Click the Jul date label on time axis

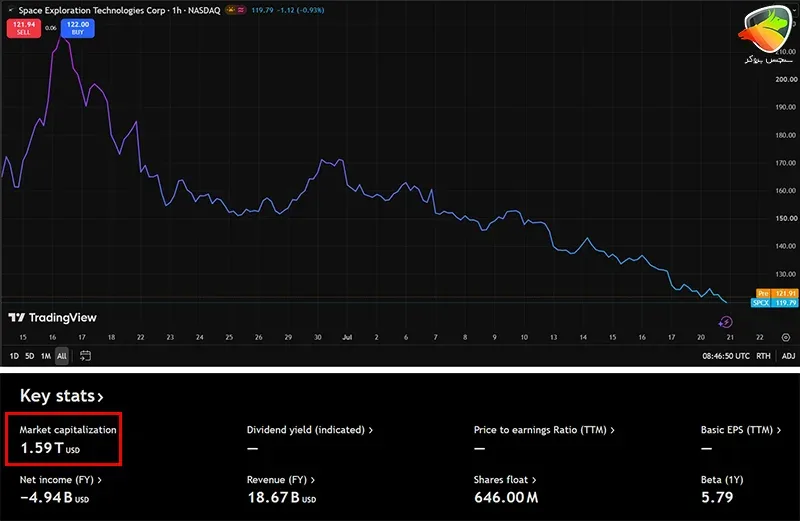347,337
